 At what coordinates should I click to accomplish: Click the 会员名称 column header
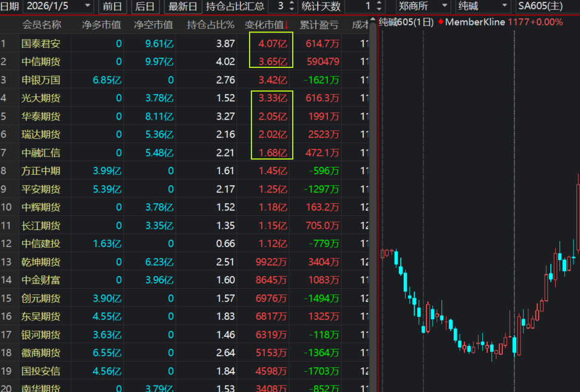tap(42, 25)
